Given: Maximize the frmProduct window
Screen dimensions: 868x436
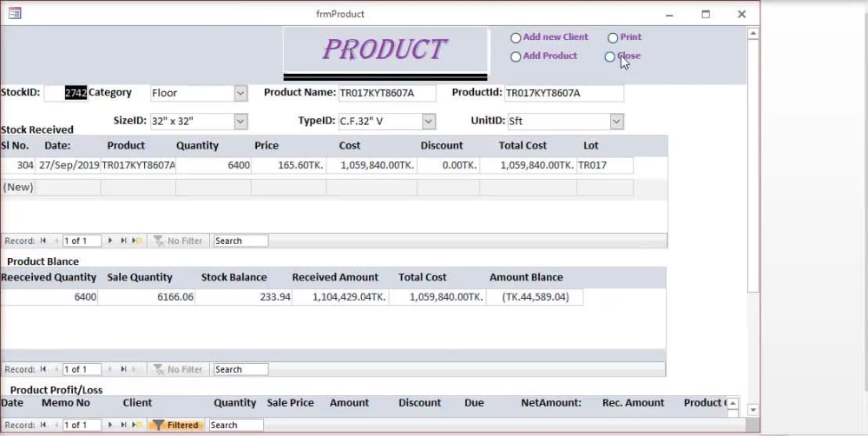Looking at the screenshot, I should 706,15.
